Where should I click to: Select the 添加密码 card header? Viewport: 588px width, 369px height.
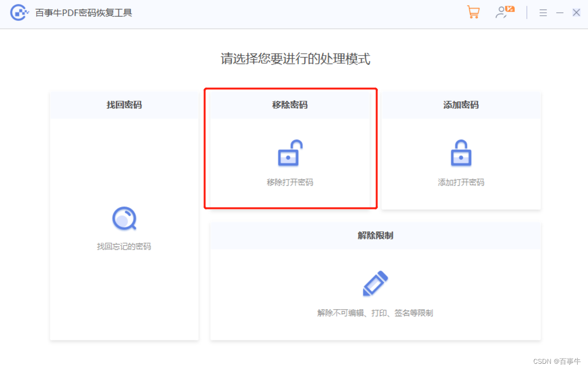coord(461,105)
